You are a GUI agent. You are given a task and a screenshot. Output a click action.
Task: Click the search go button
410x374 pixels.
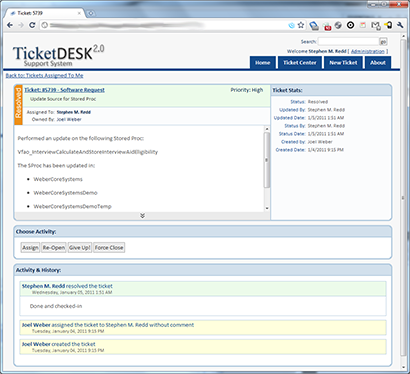click(x=383, y=42)
